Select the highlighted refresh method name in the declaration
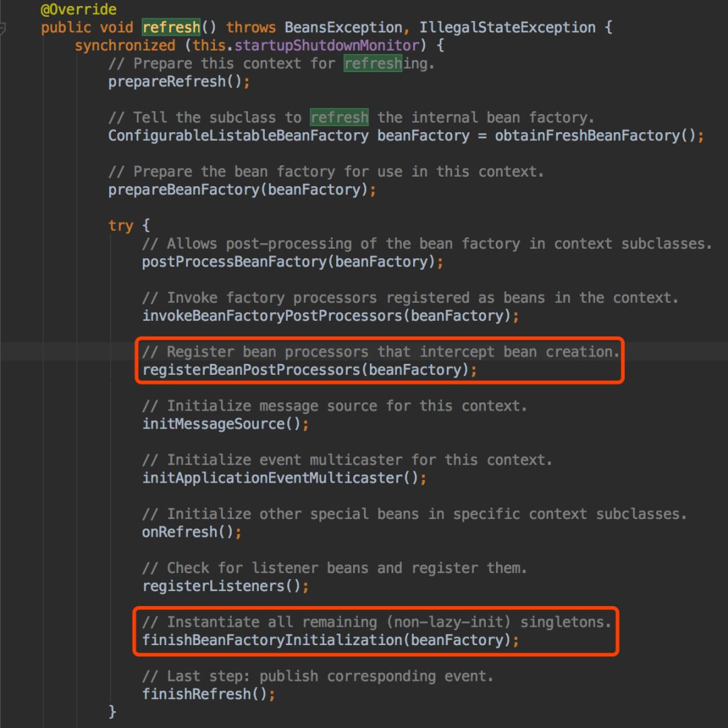The height and width of the screenshot is (728, 728). [171, 28]
